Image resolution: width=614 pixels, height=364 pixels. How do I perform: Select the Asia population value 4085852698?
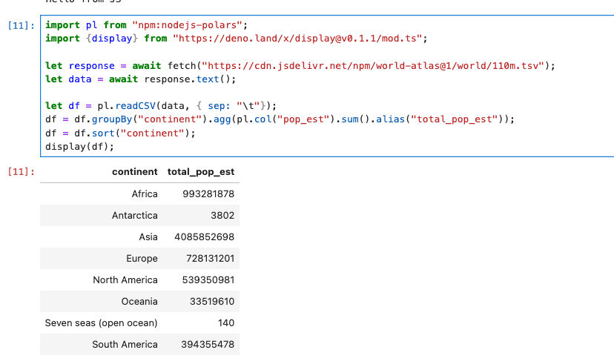point(205,237)
